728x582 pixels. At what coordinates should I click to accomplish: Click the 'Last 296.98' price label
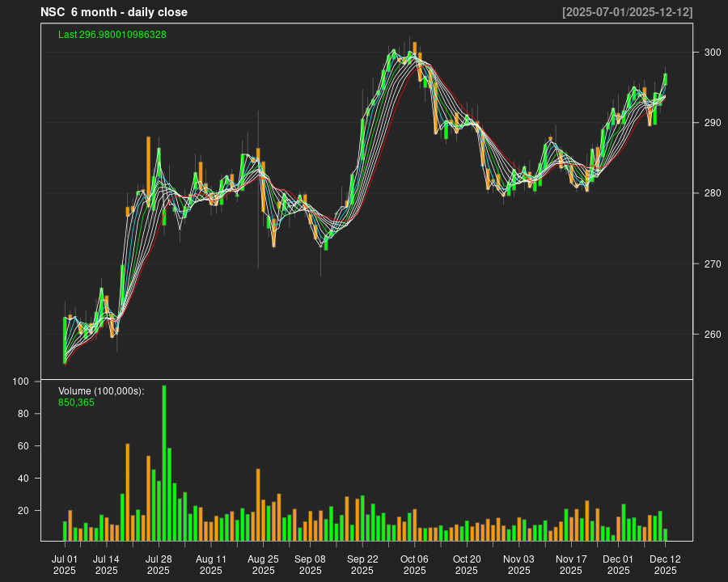(x=112, y=35)
